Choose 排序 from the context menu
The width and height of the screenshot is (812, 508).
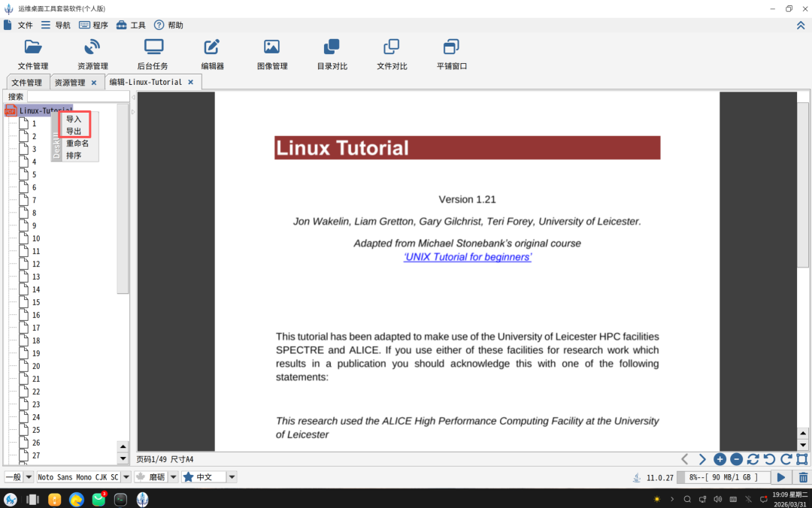point(74,156)
